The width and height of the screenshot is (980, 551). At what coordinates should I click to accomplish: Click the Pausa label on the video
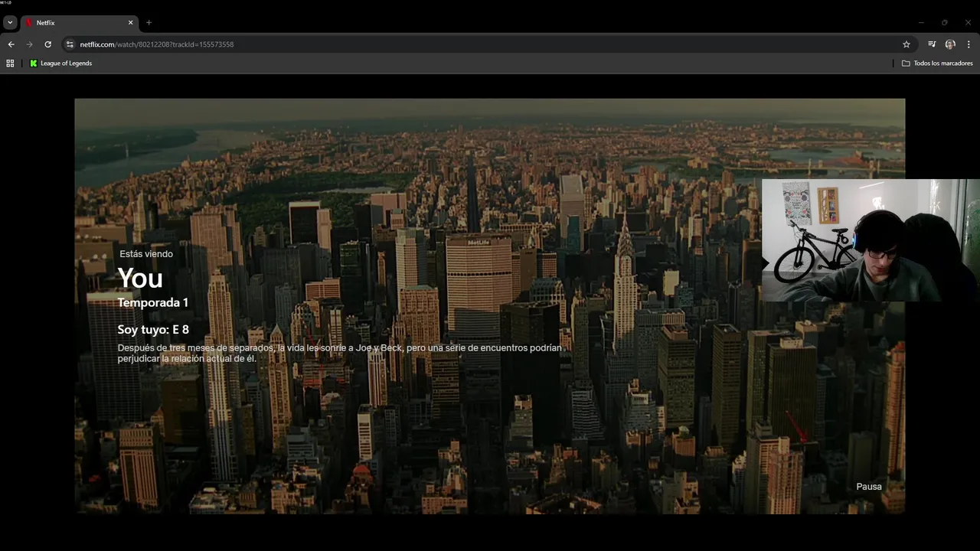pyautogui.click(x=869, y=487)
